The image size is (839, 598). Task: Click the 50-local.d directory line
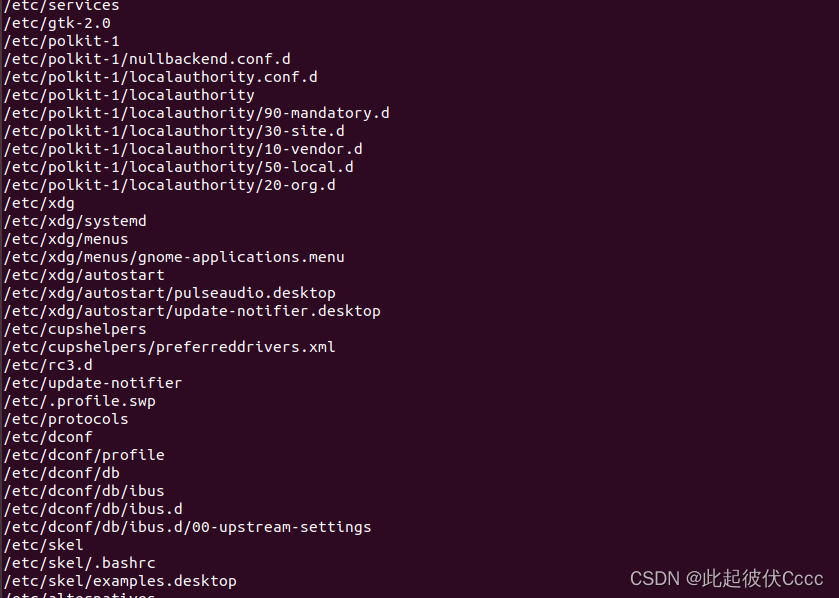[x=178, y=167]
